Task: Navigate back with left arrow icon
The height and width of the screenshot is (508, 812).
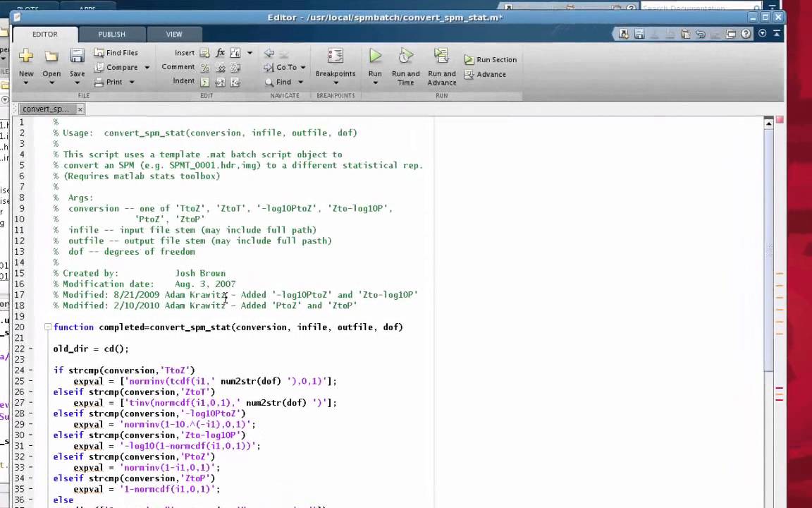Action: [269, 53]
